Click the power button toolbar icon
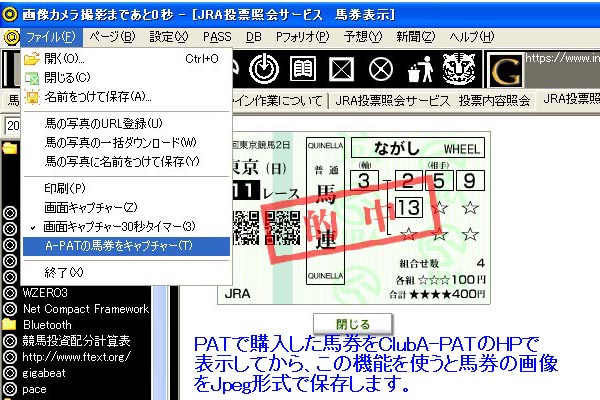 coord(264,69)
